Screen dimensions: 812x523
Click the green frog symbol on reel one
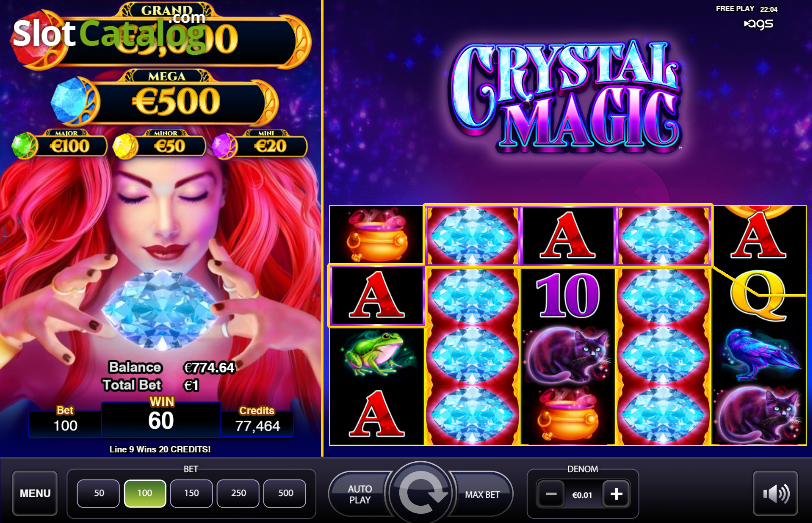(x=375, y=353)
